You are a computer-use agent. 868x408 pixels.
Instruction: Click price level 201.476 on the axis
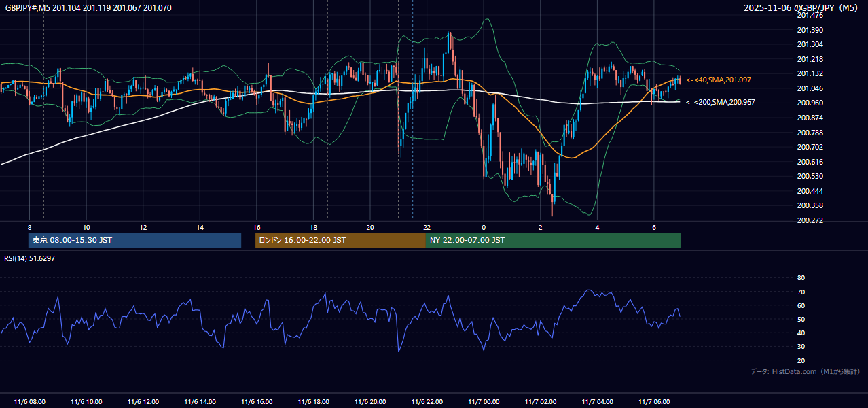pyautogui.click(x=810, y=16)
